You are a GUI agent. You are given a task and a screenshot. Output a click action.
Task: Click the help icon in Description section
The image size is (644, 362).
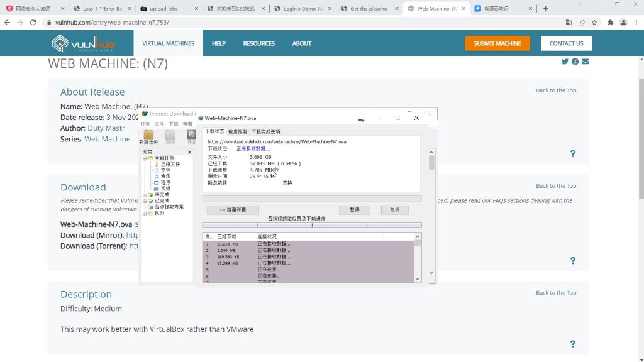point(572,344)
